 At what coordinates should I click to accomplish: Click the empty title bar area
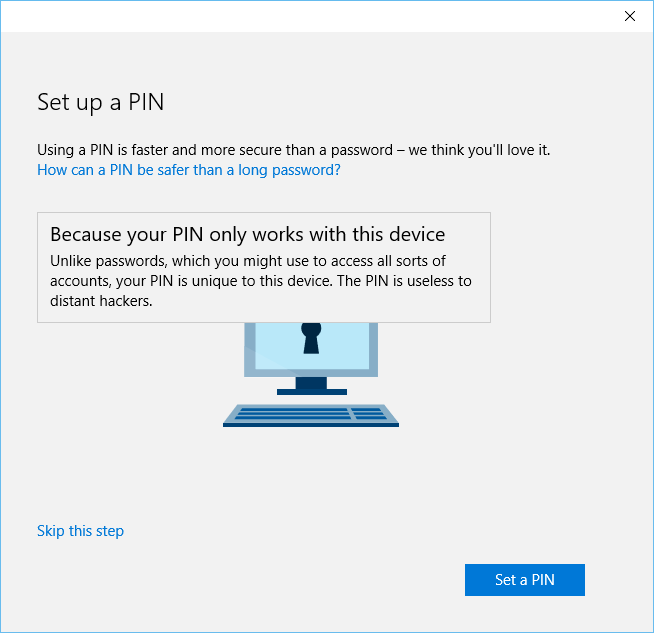pos(300,16)
